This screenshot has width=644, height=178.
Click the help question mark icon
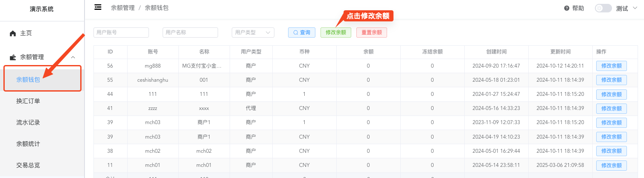tap(567, 8)
